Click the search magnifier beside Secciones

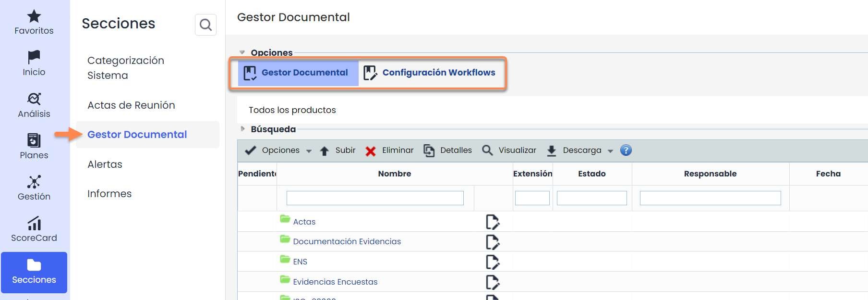(205, 25)
